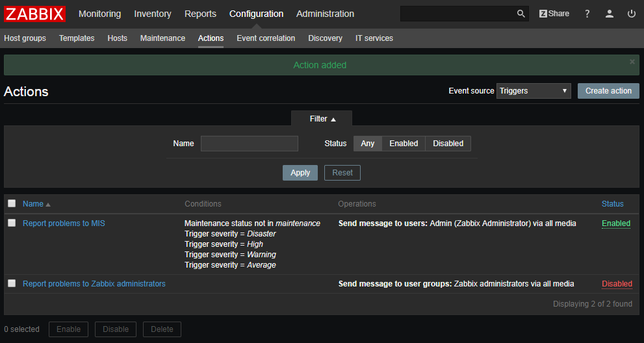This screenshot has height=343, width=644.
Task: Check Report problems to Zabbix administrators checkbox
Action: click(x=12, y=283)
